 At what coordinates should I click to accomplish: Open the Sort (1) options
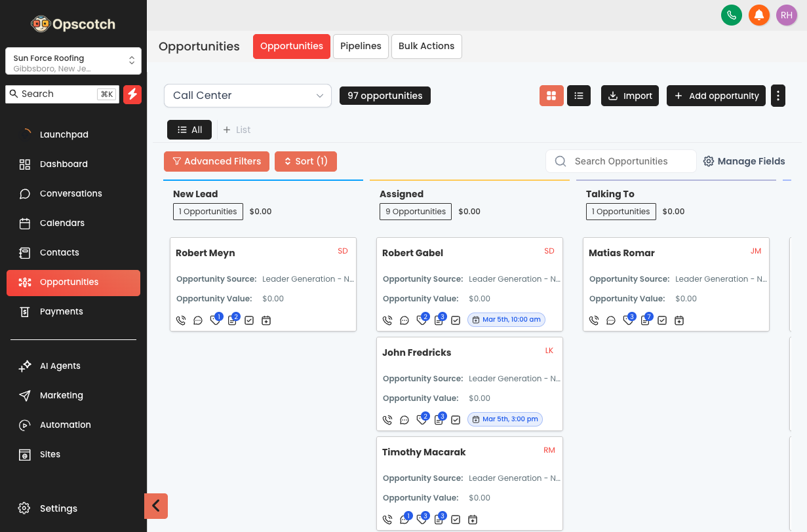click(x=305, y=161)
